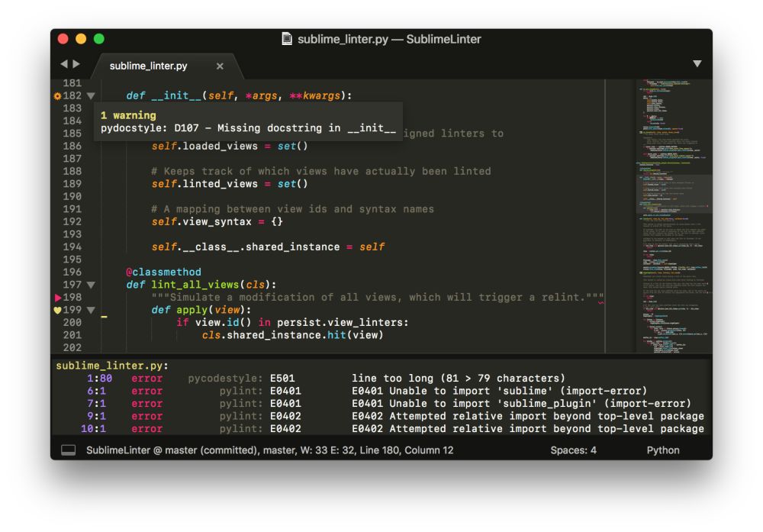Click self.linted_views assignment line

[x=230, y=184]
